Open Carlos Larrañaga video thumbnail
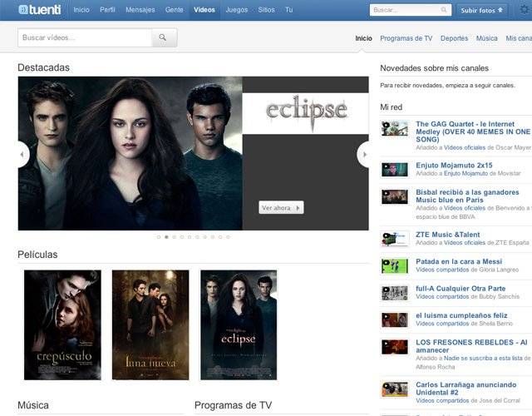532x416 pixels. [395, 389]
